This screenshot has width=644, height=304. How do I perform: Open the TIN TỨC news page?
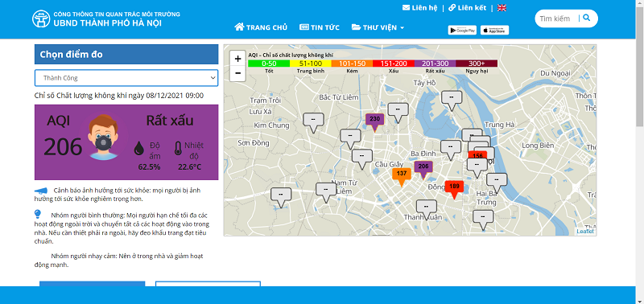(320, 27)
